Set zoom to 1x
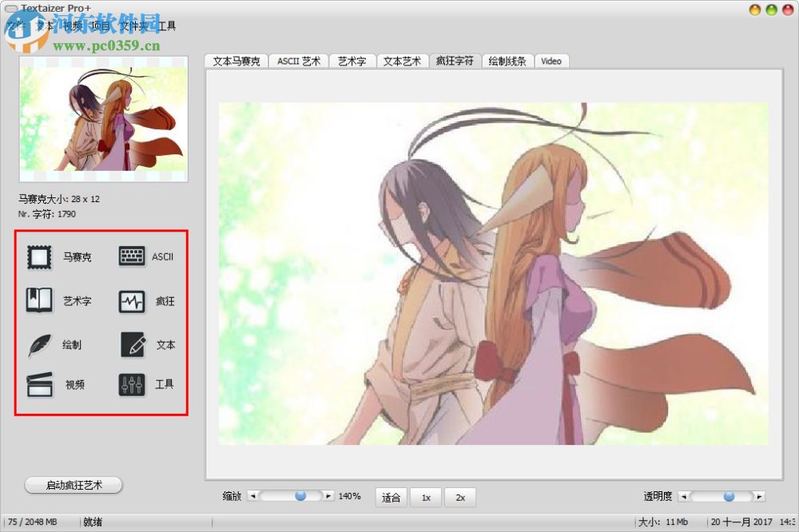 (x=426, y=497)
